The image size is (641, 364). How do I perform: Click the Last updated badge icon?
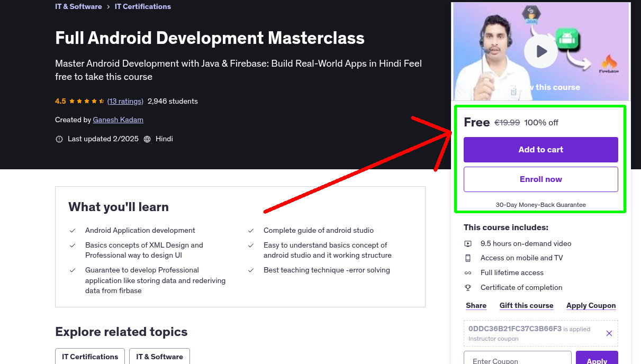59,139
